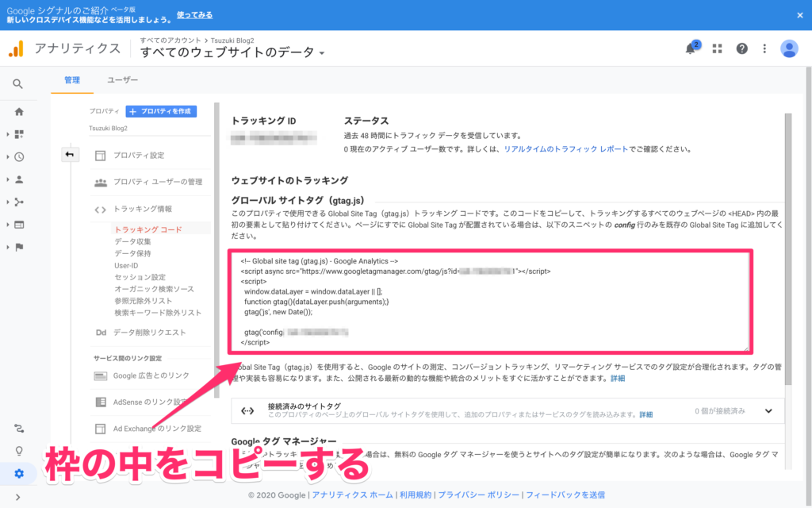Close the Google Signals blue banner

799,15
